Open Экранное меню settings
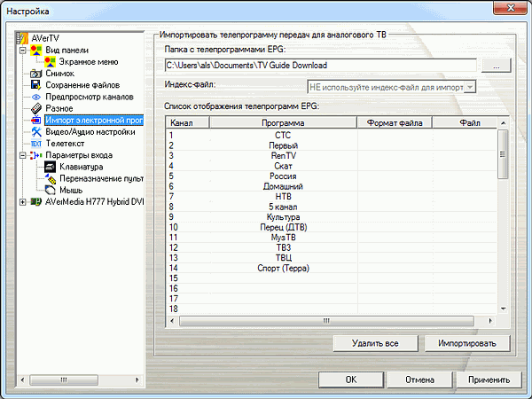 click(89, 62)
